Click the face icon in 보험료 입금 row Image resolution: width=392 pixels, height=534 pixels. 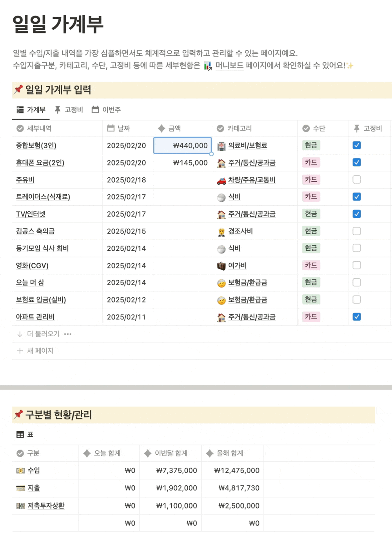point(221,301)
